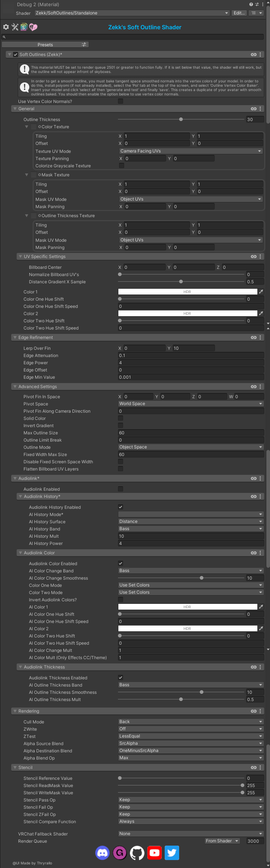Open the AI Color 1 HDR swatch
The height and width of the screenshot is (868, 270).
tap(188, 607)
